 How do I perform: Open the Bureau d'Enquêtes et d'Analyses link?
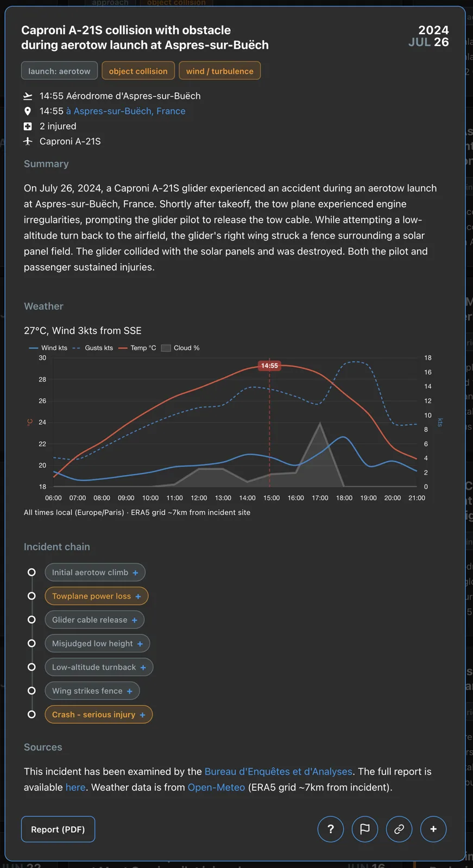coord(278,771)
